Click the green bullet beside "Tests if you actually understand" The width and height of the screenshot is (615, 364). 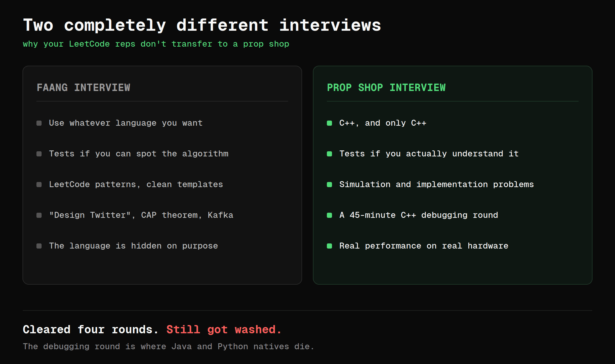click(x=329, y=154)
